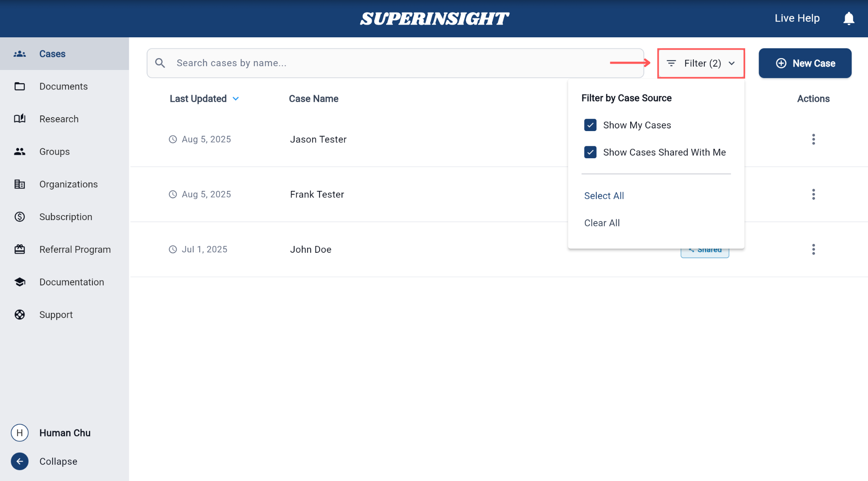Open Human Chu profile

[x=65, y=433]
